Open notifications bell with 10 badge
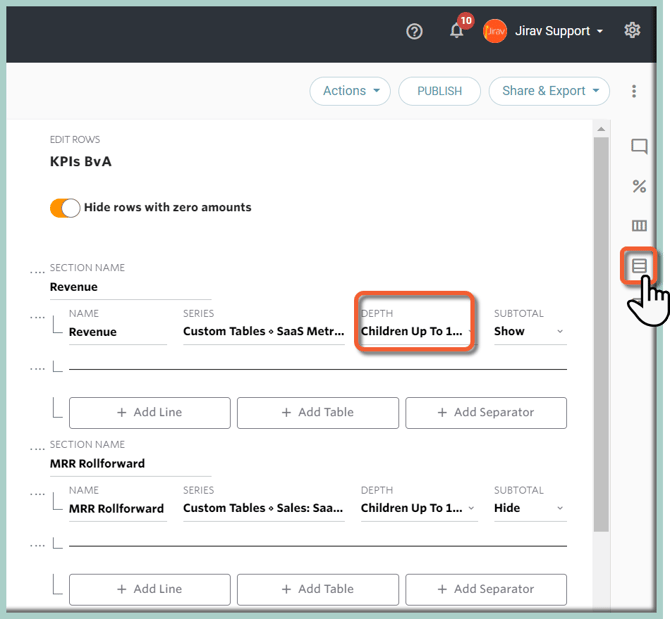Screen dimensions: 670x619 [457, 30]
